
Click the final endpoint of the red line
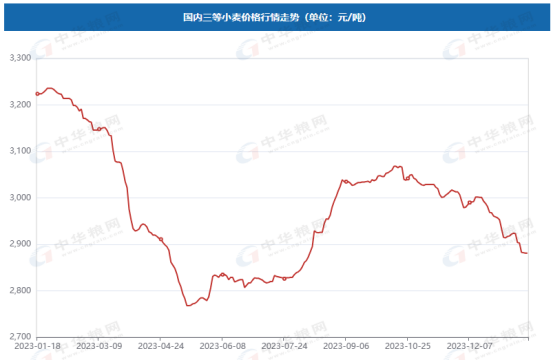(527, 253)
